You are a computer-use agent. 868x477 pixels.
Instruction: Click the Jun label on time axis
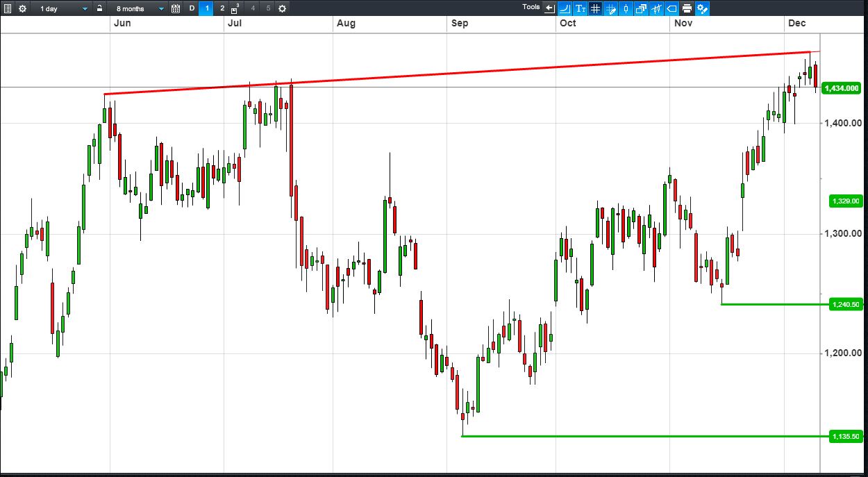point(122,23)
